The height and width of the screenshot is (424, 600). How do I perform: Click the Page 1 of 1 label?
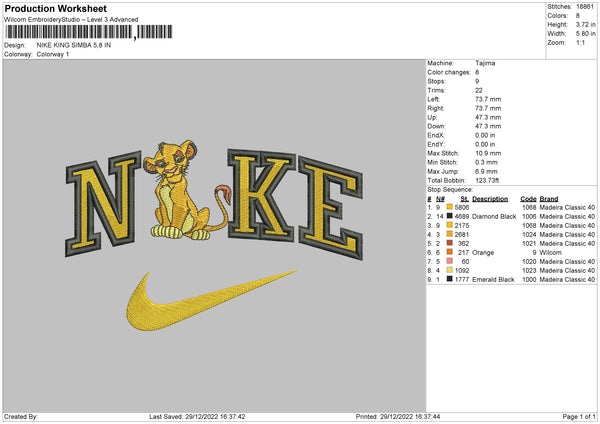point(579,417)
